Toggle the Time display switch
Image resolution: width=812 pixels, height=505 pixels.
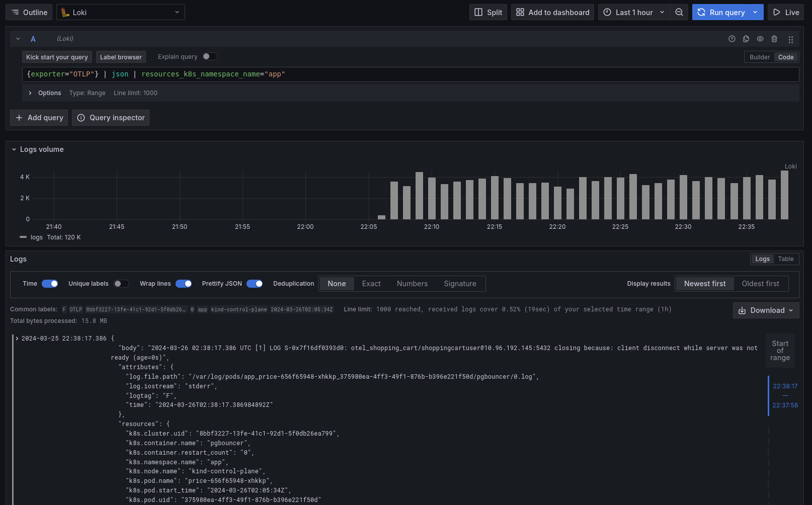pyautogui.click(x=50, y=284)
